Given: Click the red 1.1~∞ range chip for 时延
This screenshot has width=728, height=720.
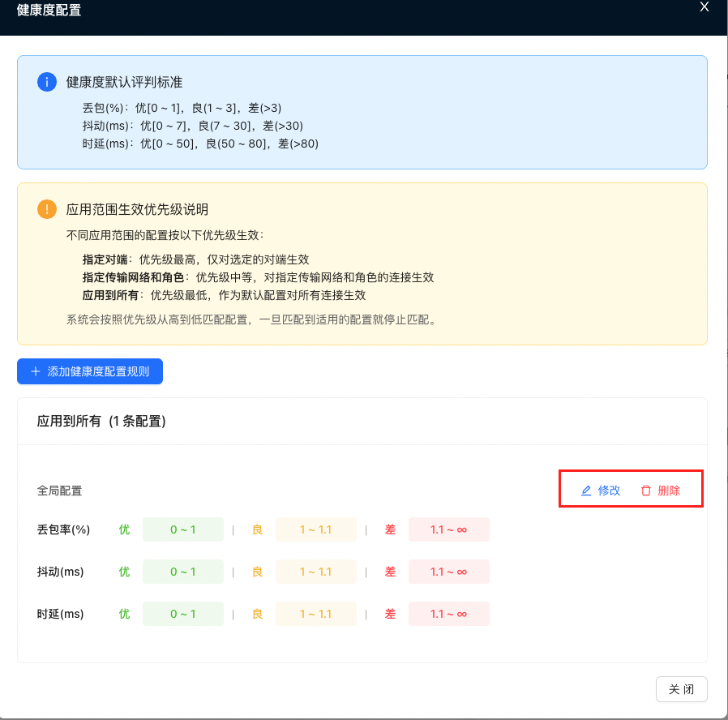Looking at the screenshot, I should (449, 614).
